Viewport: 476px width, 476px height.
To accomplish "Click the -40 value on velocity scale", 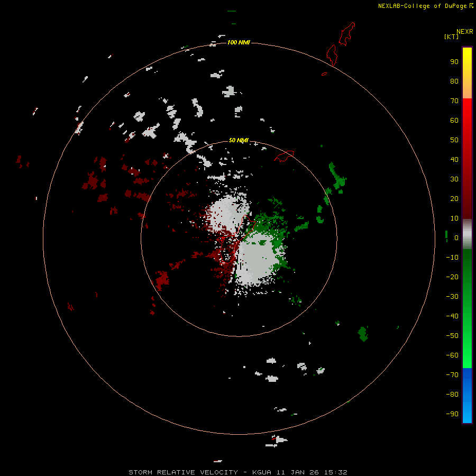I will [452, 316].
